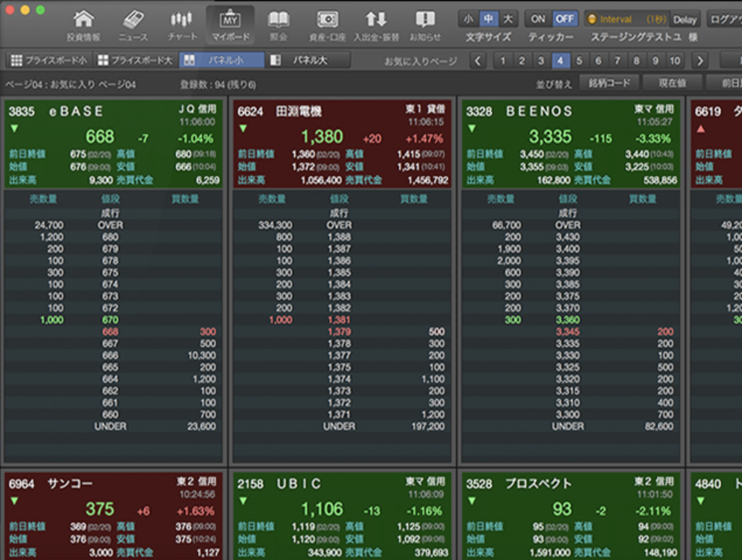The width and height of the screenshot is (742, 560).
Task: Open favorites page 6
Action: tap(598, 60)
